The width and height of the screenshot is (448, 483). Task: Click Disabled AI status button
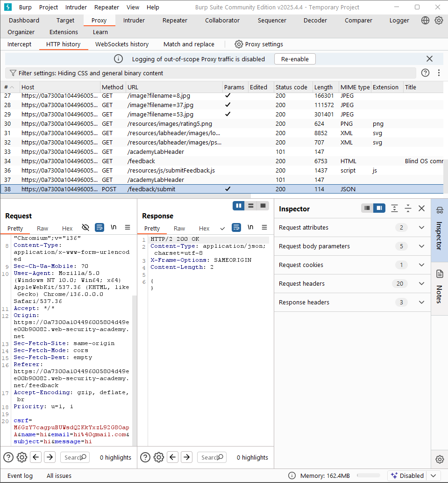click(407, 476)
